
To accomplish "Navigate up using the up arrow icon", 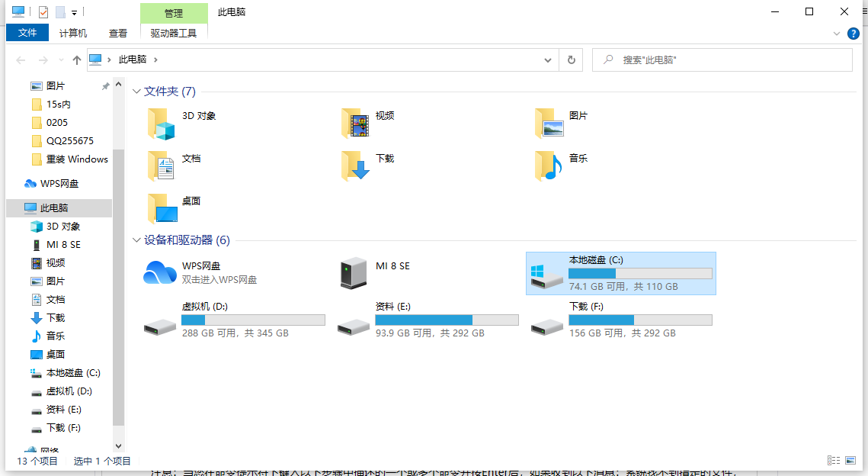I will tap(76, 59).
